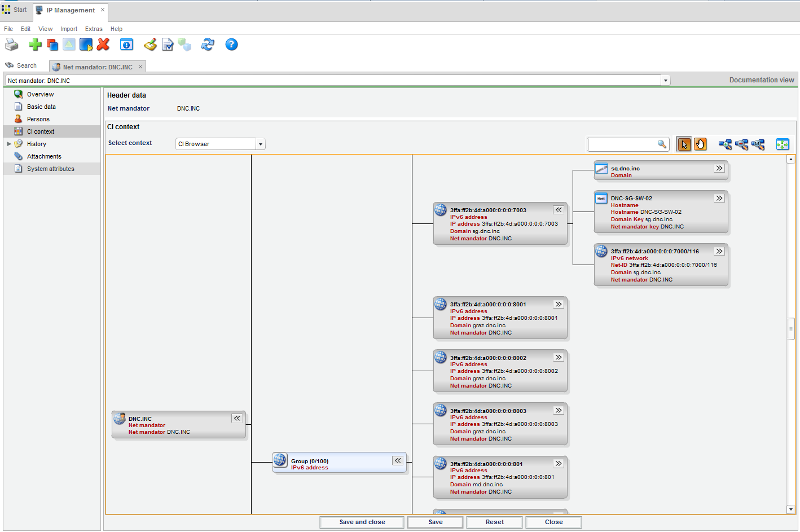The image size is (800, 532).
Task: Click the blue refresh arrows icon
Action: [x=208, y=45]
